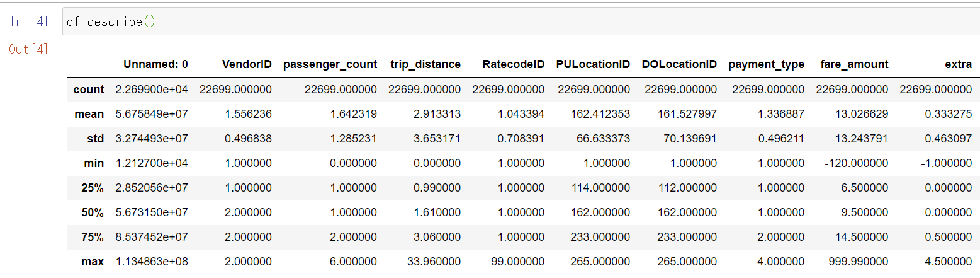
Task: Click the PULocationID column header
Action: (593, 64)
